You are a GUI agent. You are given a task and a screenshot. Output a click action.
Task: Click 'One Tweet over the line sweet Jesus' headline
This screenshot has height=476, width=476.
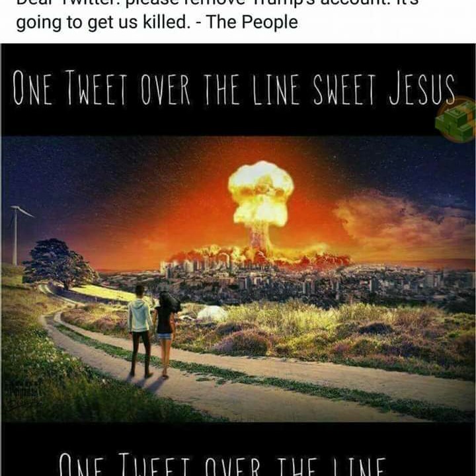pyautogui.click(x=234, y=87)
